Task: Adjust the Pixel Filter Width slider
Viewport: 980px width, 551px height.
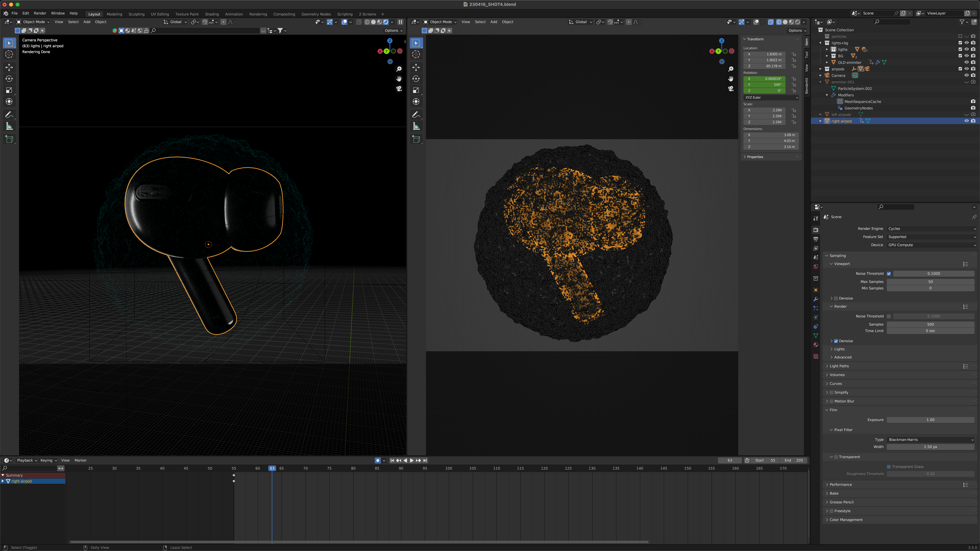Action: click(930, 447)
